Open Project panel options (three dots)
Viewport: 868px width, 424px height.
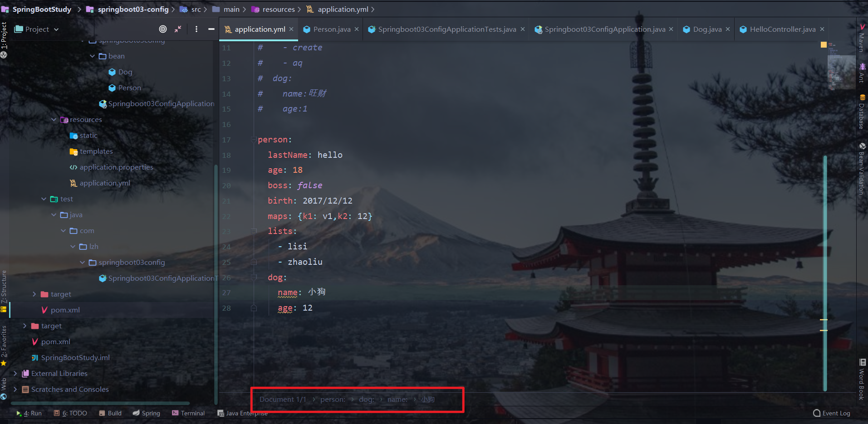pos(196,29)
